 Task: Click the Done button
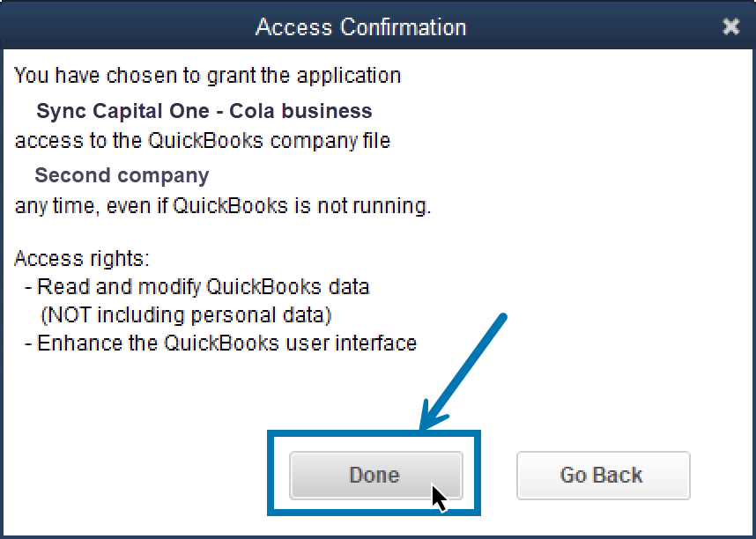(x=375, y=476)
